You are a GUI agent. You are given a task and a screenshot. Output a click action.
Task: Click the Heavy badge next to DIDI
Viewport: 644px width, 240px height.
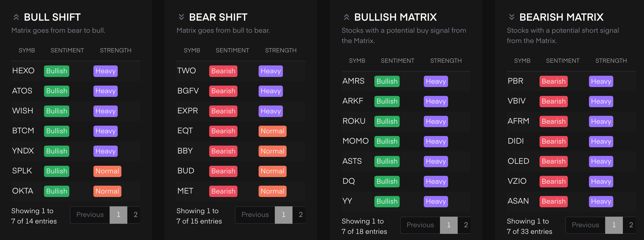(x=601, y=141)
